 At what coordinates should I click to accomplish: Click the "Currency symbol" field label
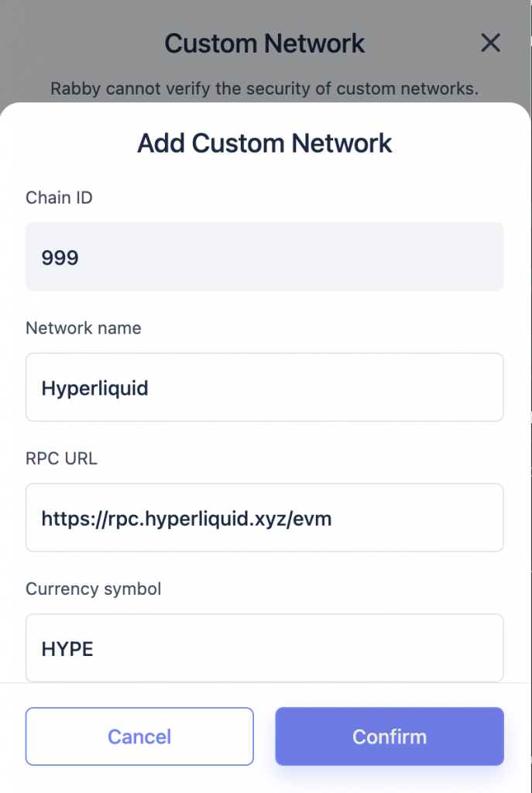click(x=94, y=589)
